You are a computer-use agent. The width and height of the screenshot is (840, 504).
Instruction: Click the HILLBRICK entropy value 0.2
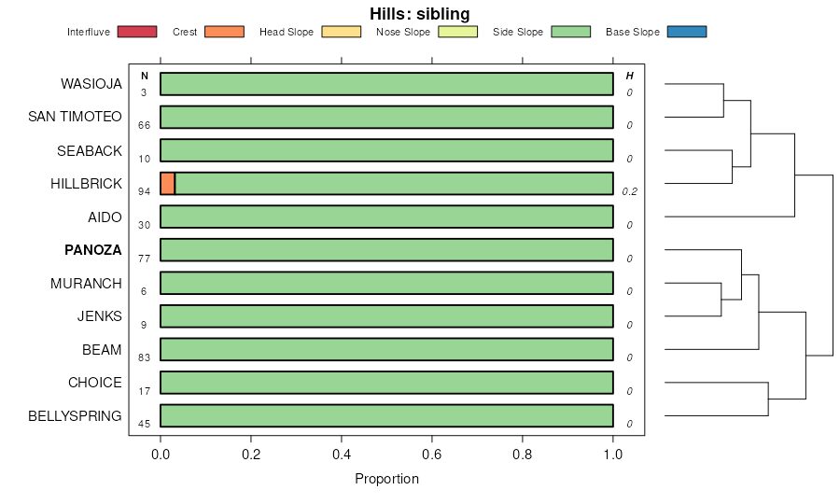[x=630, y=191]
